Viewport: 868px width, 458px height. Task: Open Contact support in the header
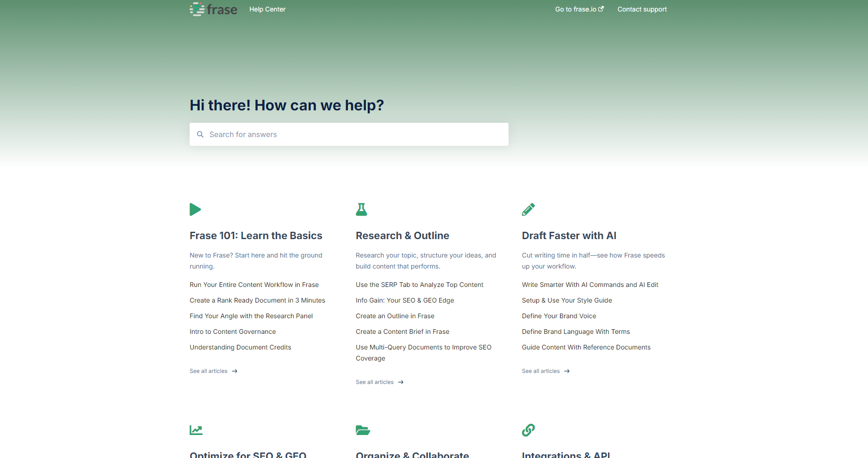tap(642, 9)
